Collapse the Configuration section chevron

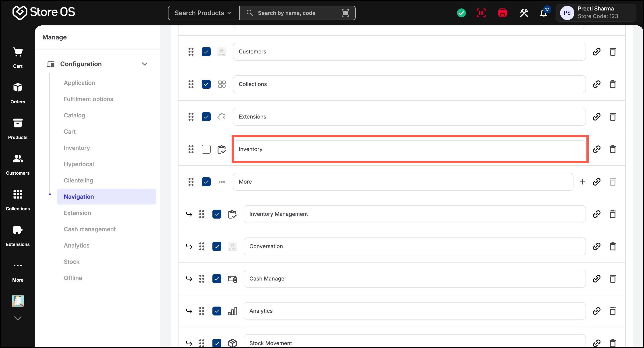145,64
